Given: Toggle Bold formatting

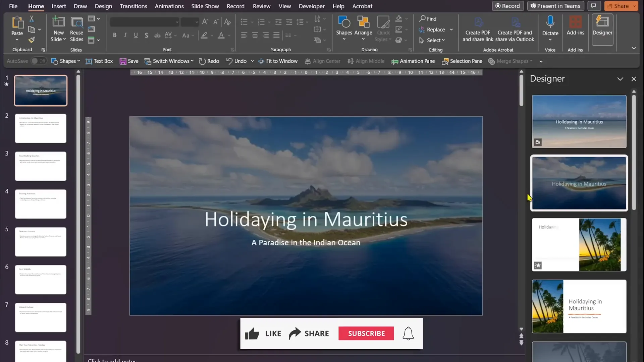Looking at the screenshot, I should (x=115, y=35).
